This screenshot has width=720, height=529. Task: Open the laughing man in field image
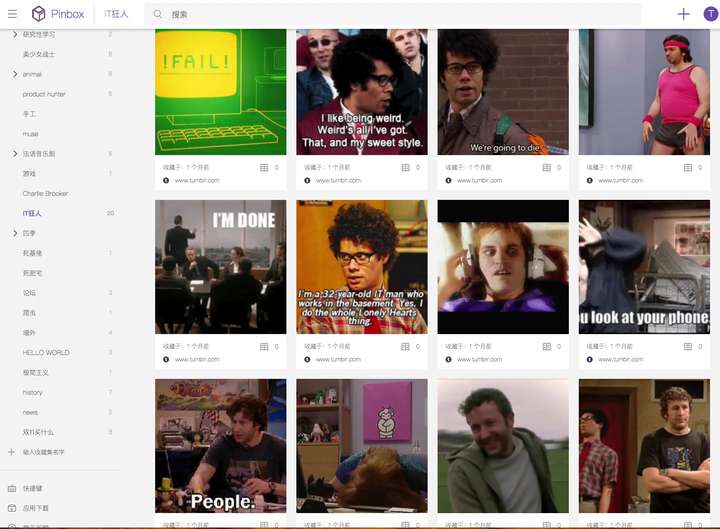pyautogui.click(x=503, y=446)
